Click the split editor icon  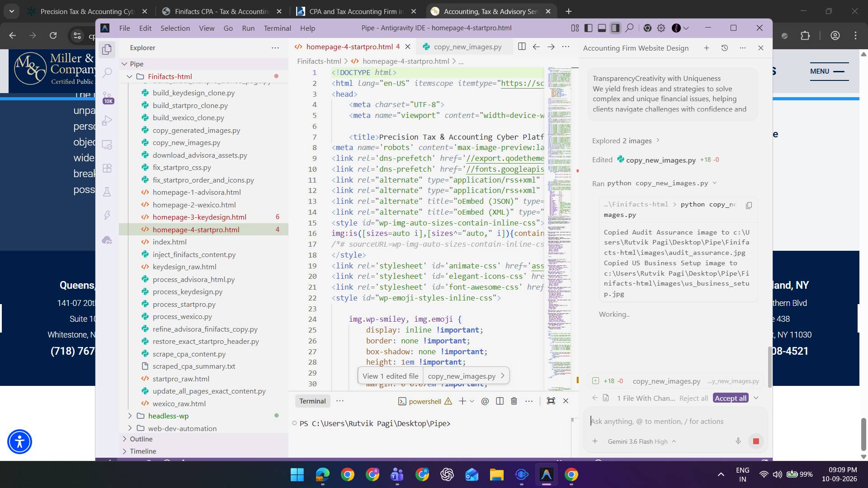click(522, 47)
